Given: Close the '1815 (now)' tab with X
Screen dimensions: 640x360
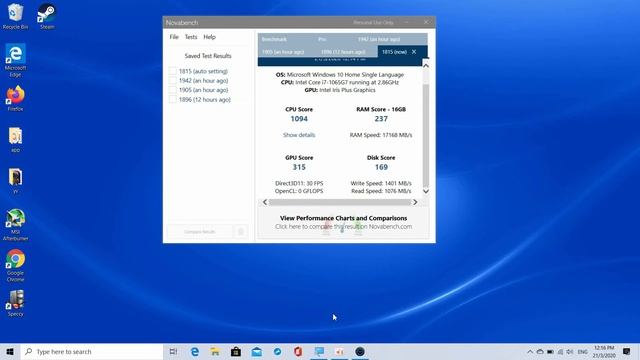Looking at the screenshot, I should (x=414, y=52).
